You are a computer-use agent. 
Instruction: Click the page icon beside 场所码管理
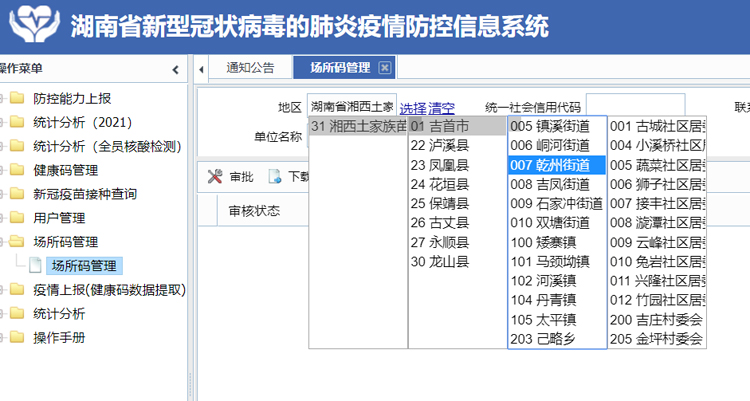35,266
